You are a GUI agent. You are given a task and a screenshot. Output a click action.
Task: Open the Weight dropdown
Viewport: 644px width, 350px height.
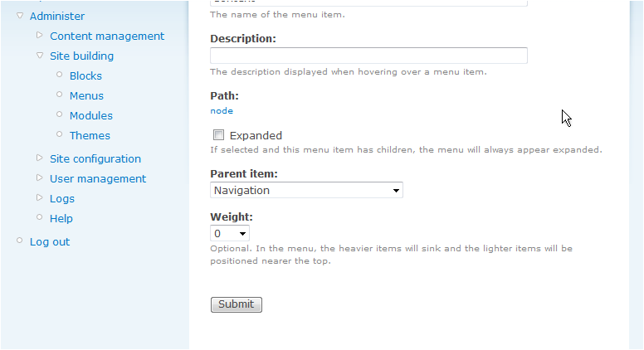pyautogui.click(x=230, y=234)
